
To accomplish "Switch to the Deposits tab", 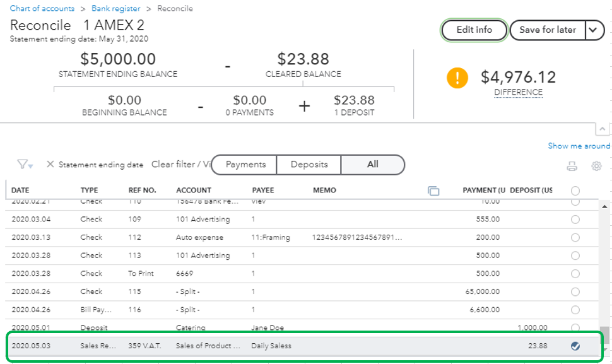I will (x=309, y=165).
